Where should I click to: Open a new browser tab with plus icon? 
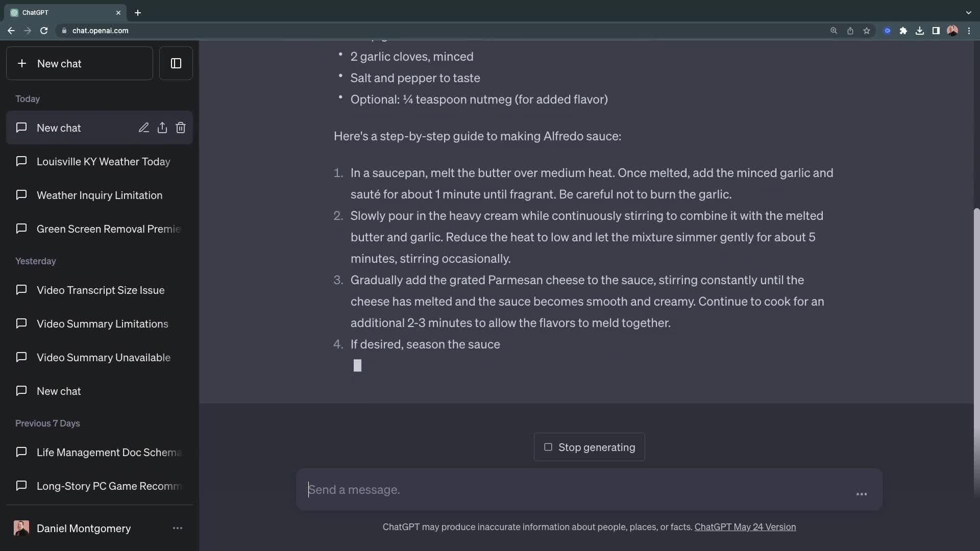coord(138,13)
